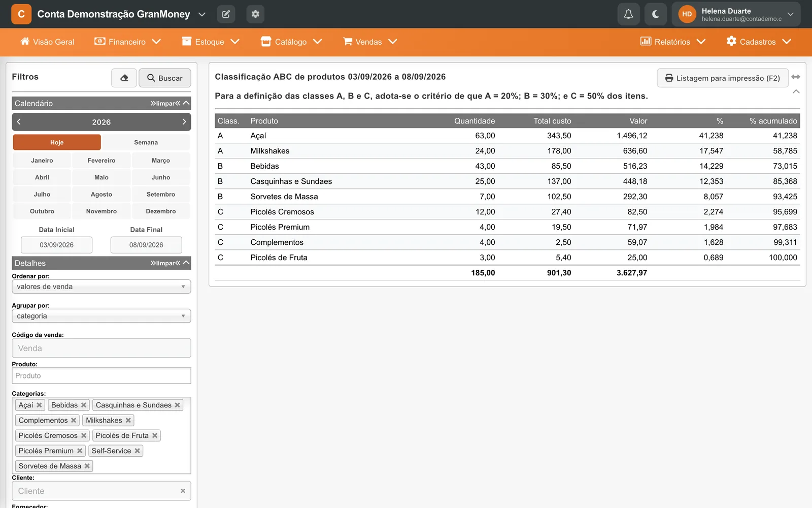Remove the Self-Service category tag
This screenshot has height=508, width=812.
(x=137, y=451)
